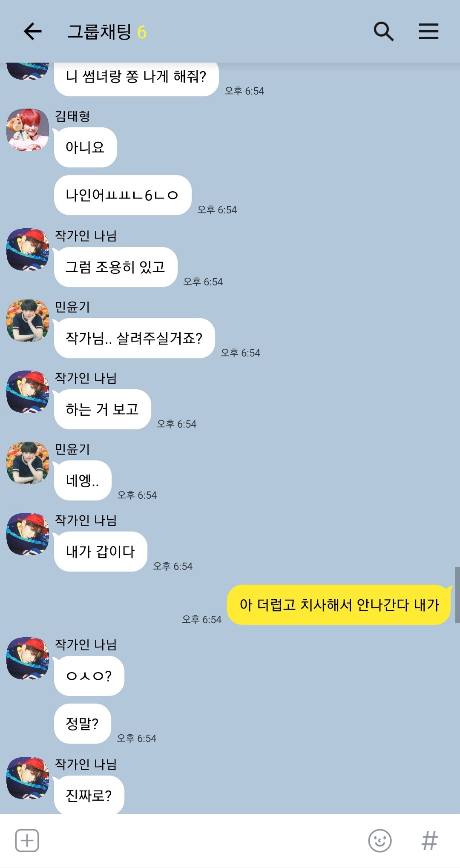
Task: Tap 작가인 나님 avatar beside 그럼 조용히 있고
Action: 28,250
